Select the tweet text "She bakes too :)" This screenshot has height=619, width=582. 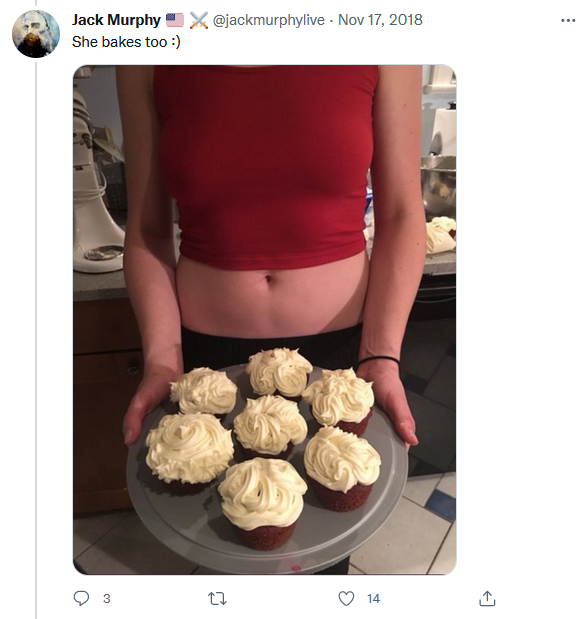(126, 42)
